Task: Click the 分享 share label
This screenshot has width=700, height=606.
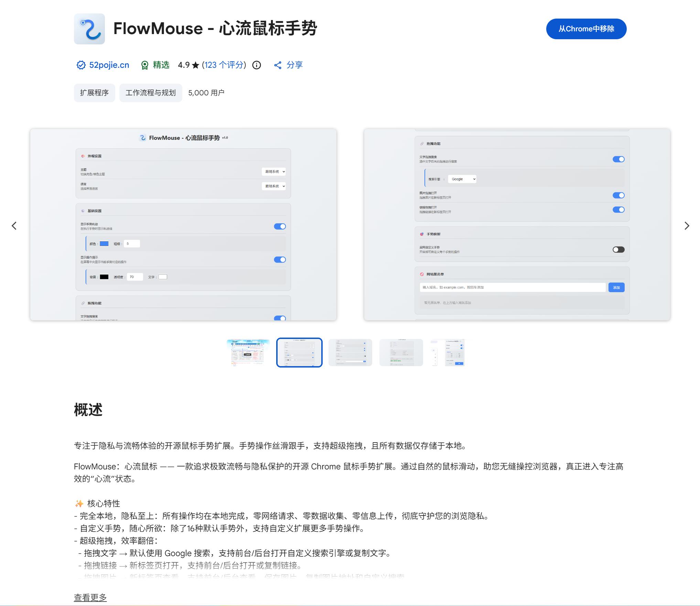Action: [294, 65]
